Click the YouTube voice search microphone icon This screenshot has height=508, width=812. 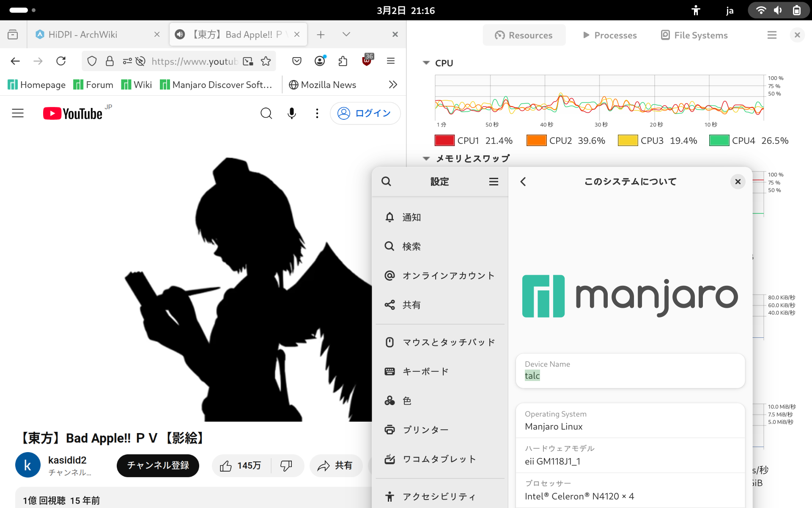pyautogui.click(x=291, y=113)
